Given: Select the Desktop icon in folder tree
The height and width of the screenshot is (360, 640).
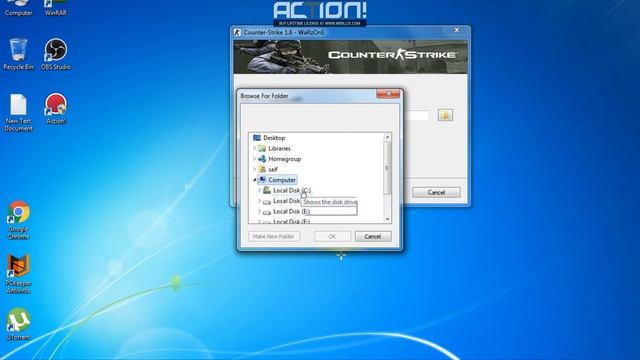Looking at the screenshot, I should coord(257,138).
